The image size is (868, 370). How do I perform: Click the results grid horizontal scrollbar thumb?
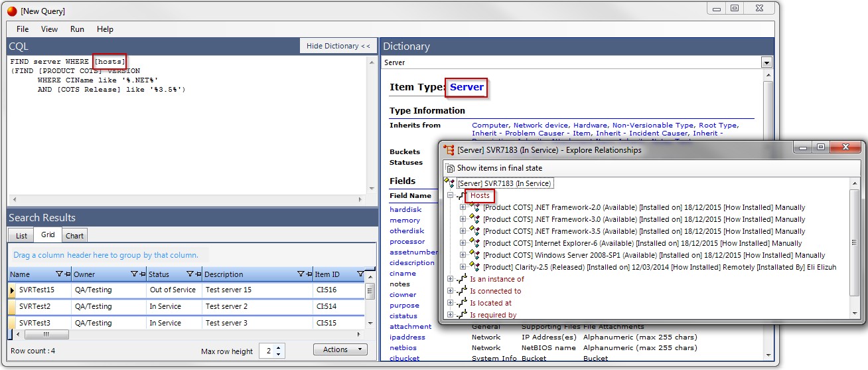[46, 335]
